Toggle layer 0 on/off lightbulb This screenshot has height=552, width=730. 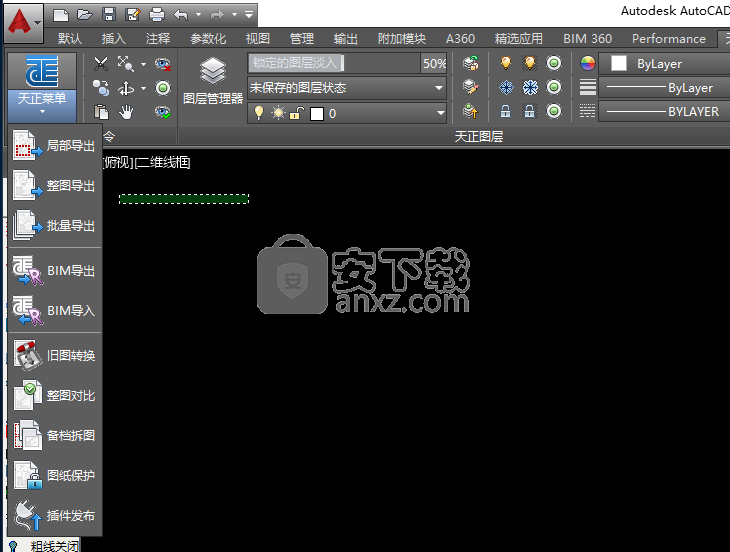coord(258,113)
